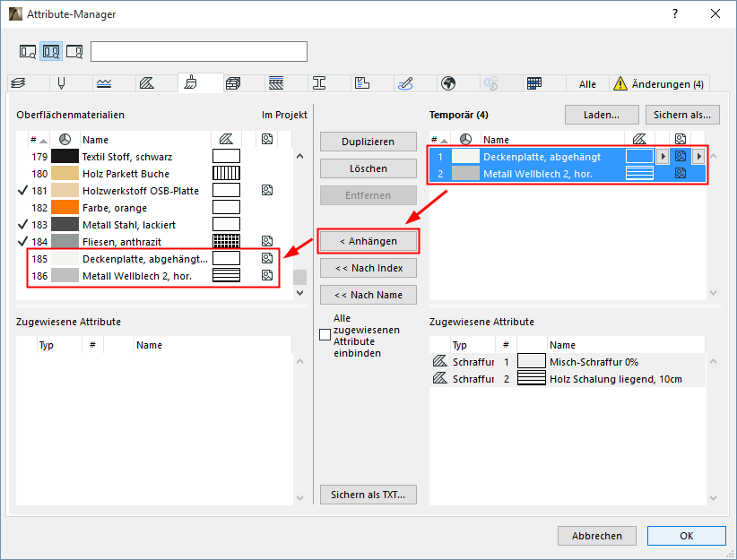Select the left-list search mode icon

[28, 52]
